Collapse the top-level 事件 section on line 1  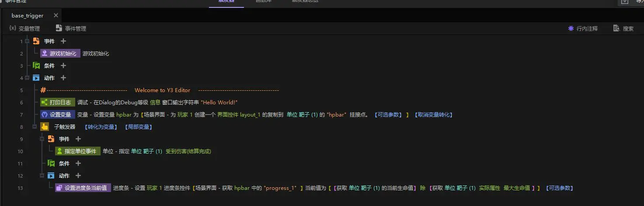tap(27, 41)
